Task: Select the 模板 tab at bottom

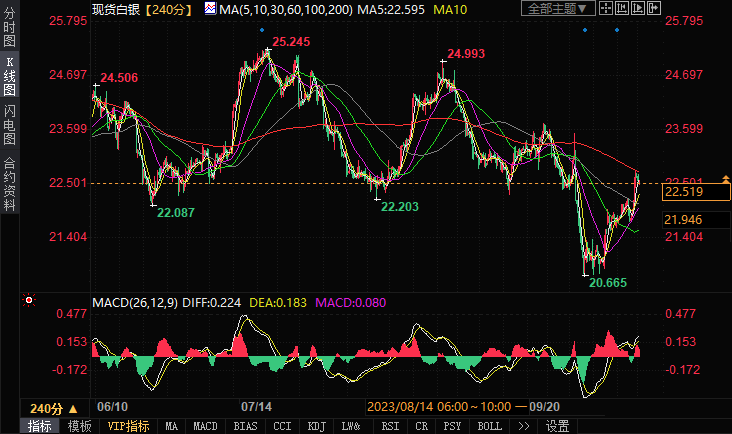Action: [x=79, y=426]
